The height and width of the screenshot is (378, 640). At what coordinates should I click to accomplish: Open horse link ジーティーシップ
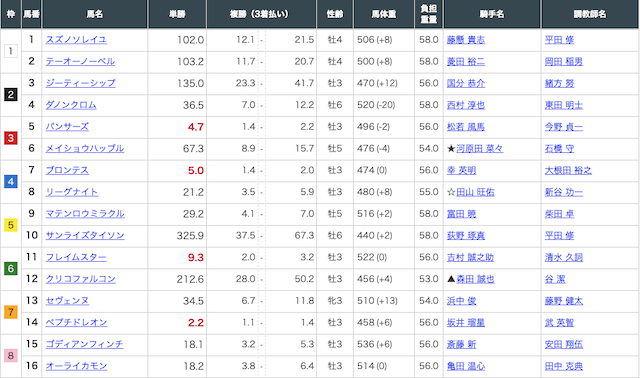80,83
